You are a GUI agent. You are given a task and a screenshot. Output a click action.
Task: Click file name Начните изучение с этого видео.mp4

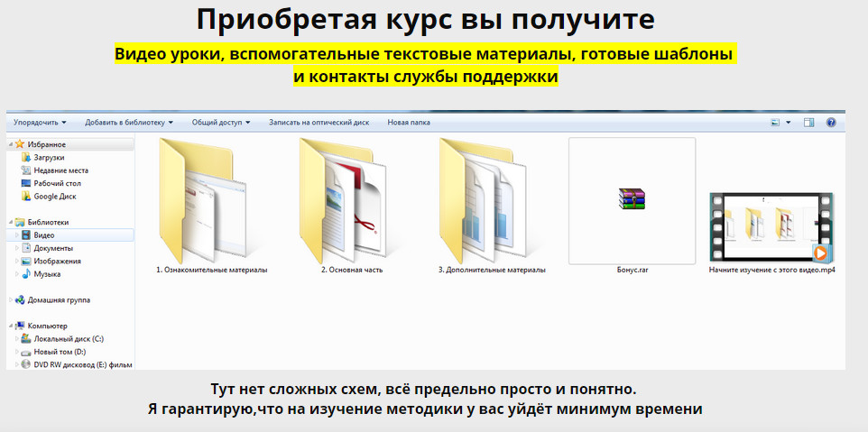coord(771,270)
